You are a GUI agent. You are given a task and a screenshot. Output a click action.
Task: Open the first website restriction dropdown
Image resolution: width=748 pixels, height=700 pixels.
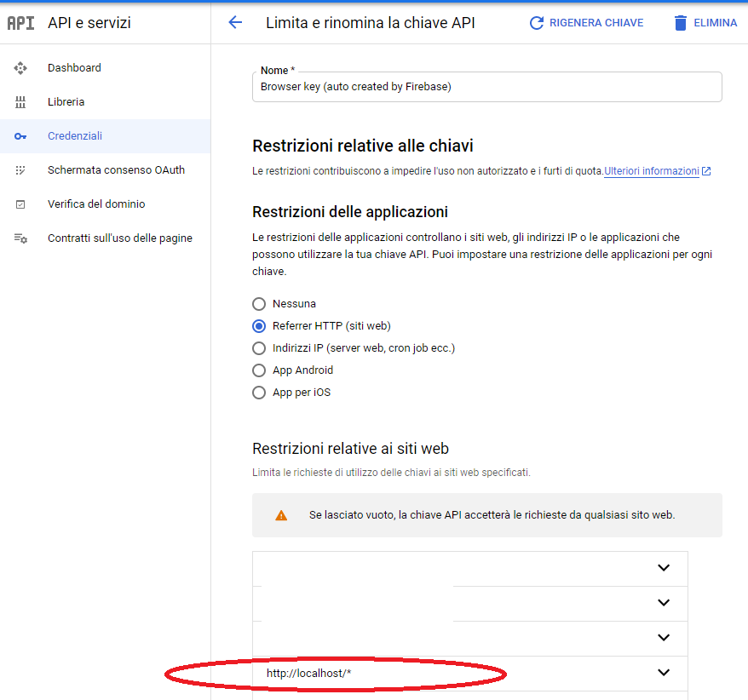(664, 568)
